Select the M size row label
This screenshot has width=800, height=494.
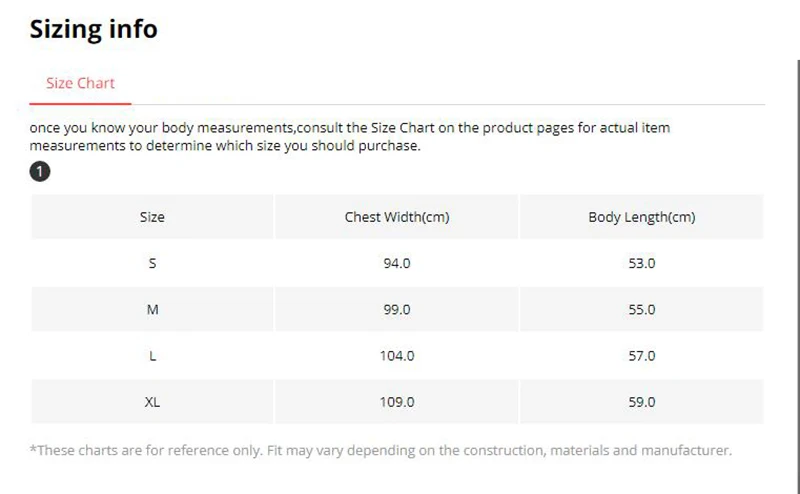(152, 309)
